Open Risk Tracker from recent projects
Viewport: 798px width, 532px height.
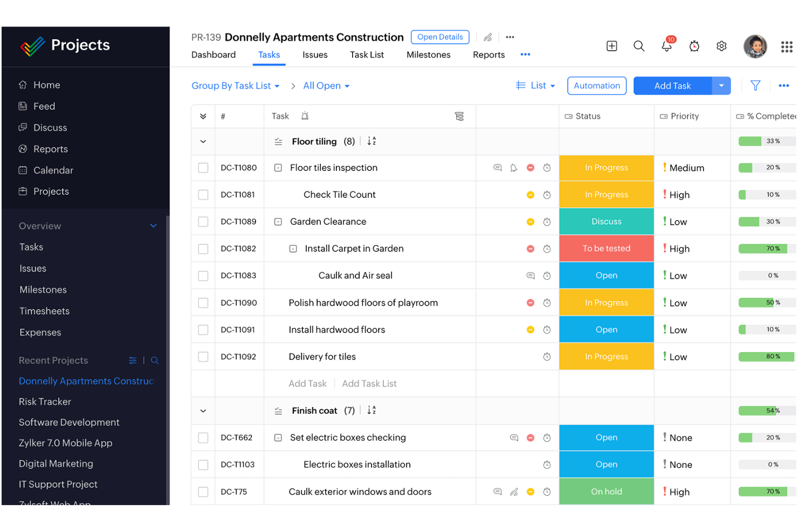45,402
